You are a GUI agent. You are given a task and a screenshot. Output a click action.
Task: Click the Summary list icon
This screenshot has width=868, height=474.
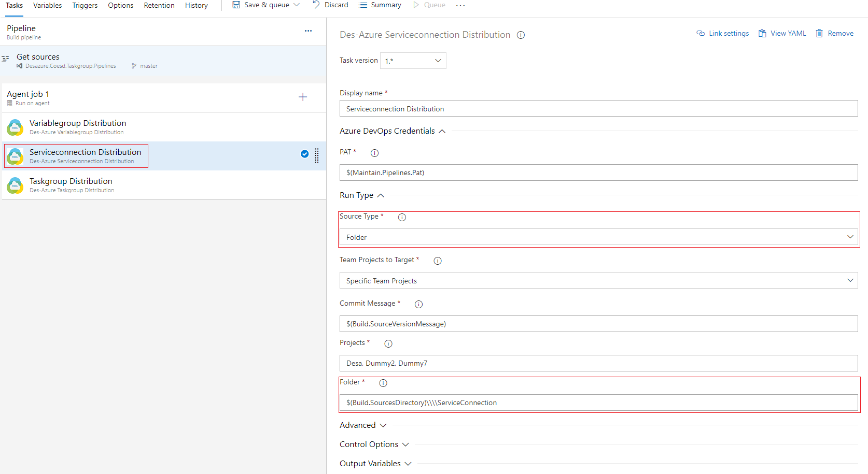pyautogui.click(x=363, y=5)
